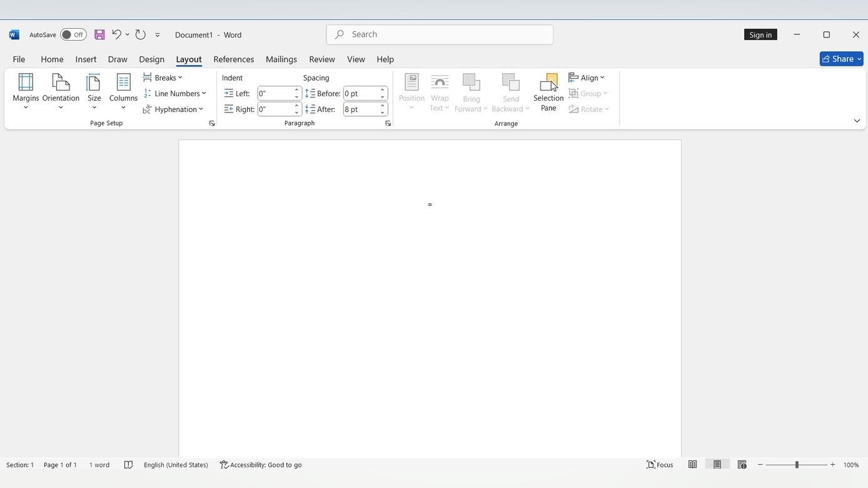Screen dimensions: 868x488
Task: Click the Save icon in title bar
Action: pos(99,35)
